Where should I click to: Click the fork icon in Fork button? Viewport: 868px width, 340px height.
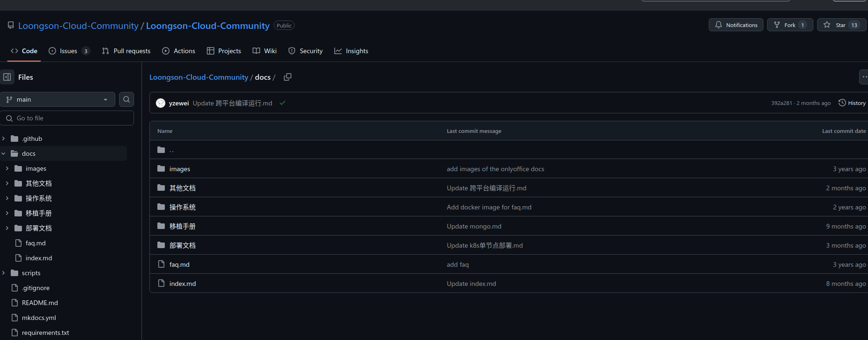tap(777, 25)
